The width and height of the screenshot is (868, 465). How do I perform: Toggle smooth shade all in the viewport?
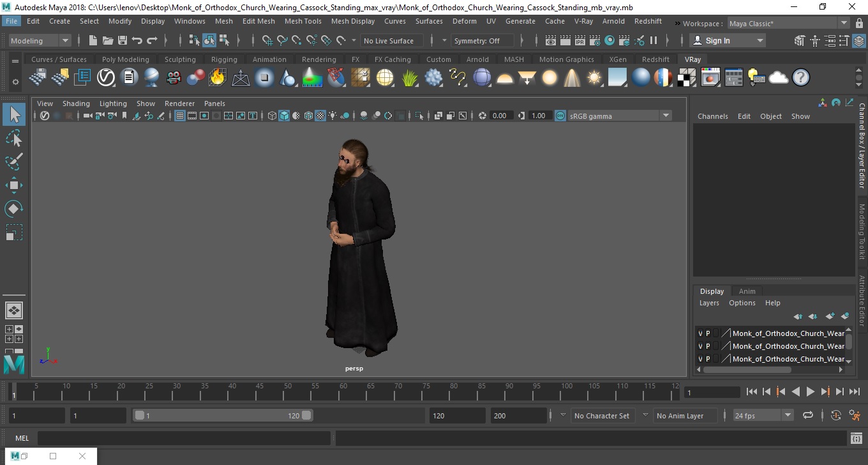[x=285, y=116]
